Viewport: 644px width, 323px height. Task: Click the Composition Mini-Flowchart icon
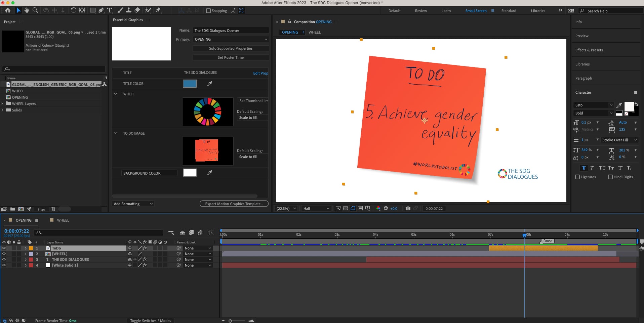click(171, 233)
